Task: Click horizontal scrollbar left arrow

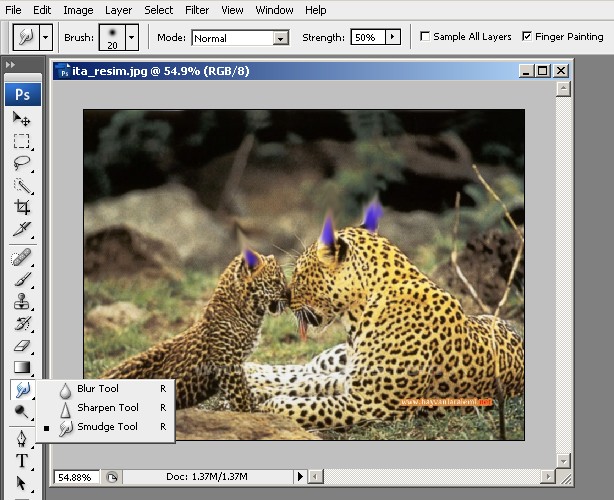Action: coord(315,477)
